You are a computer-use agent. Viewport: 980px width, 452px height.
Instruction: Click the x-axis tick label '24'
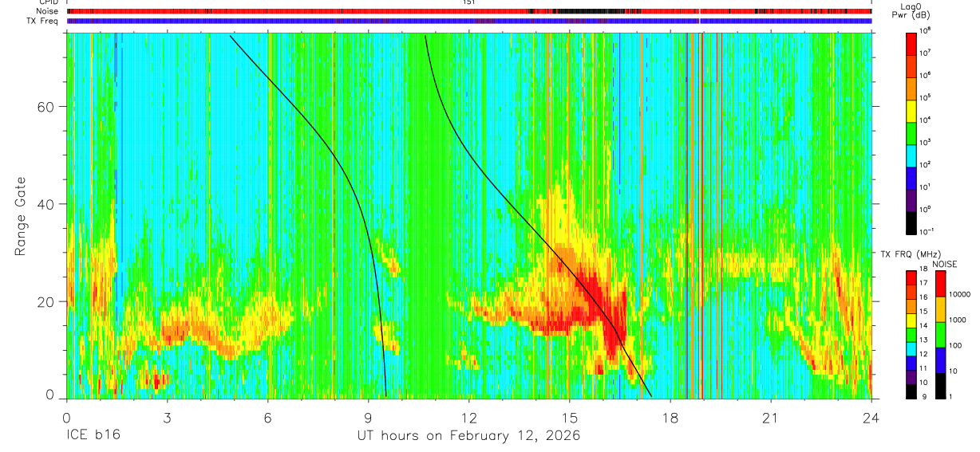pos(871,418)
